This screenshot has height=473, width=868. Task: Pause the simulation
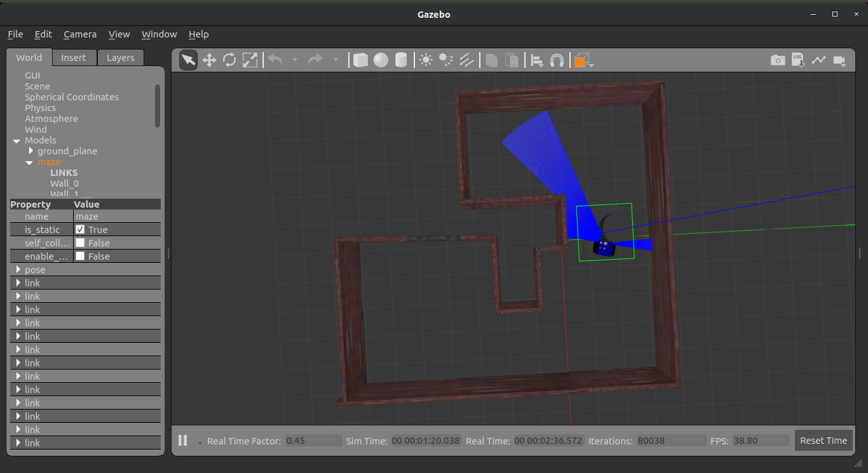point(183,440)
